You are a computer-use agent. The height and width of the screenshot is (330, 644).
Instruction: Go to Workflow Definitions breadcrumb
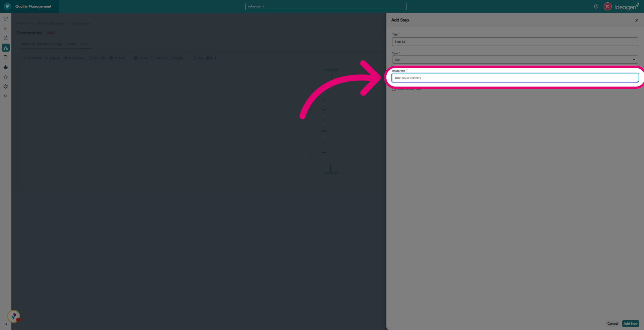[x=51, y=23]
